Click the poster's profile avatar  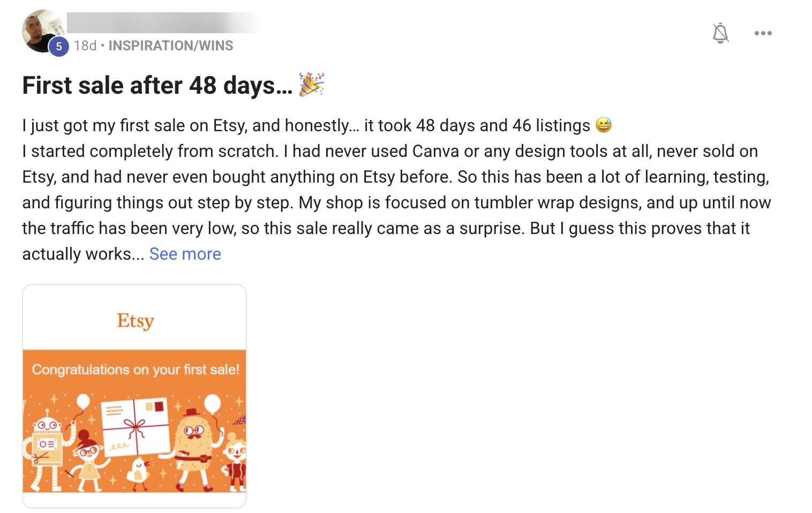click(43, 29)
